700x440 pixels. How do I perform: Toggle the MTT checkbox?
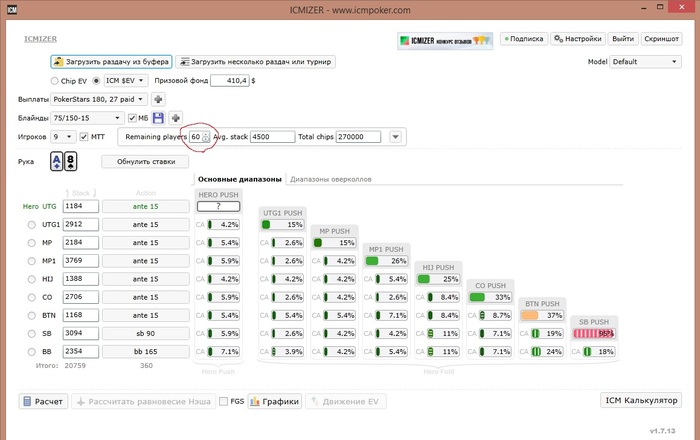tap(83, 137)
